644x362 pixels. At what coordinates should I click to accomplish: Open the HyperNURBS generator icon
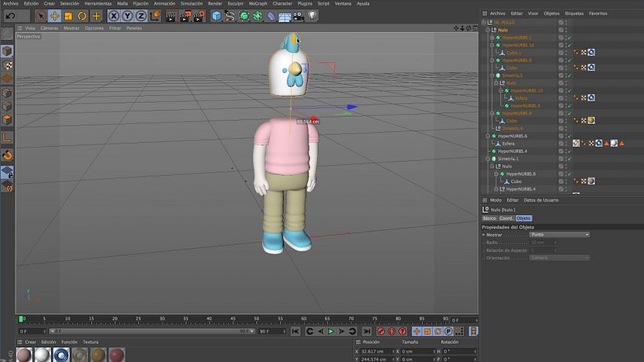(x=244, y=16)
